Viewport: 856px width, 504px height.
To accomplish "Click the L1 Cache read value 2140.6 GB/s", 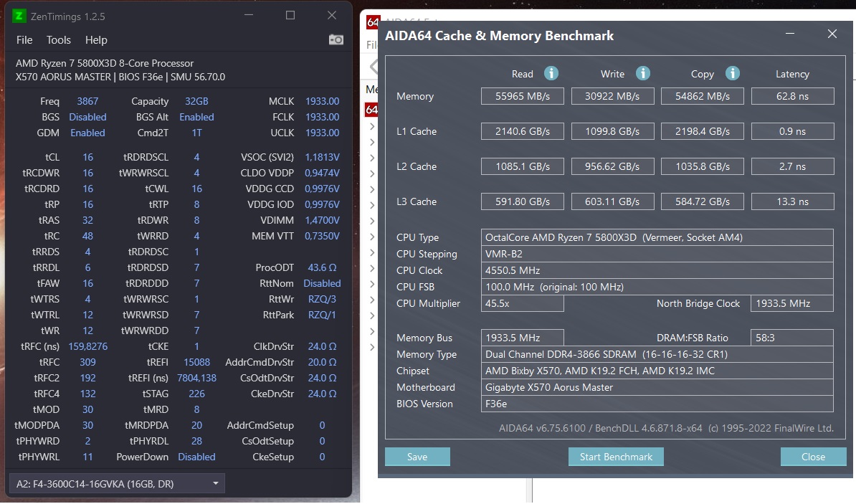I will pyautogui.click(x=523, y=131).
